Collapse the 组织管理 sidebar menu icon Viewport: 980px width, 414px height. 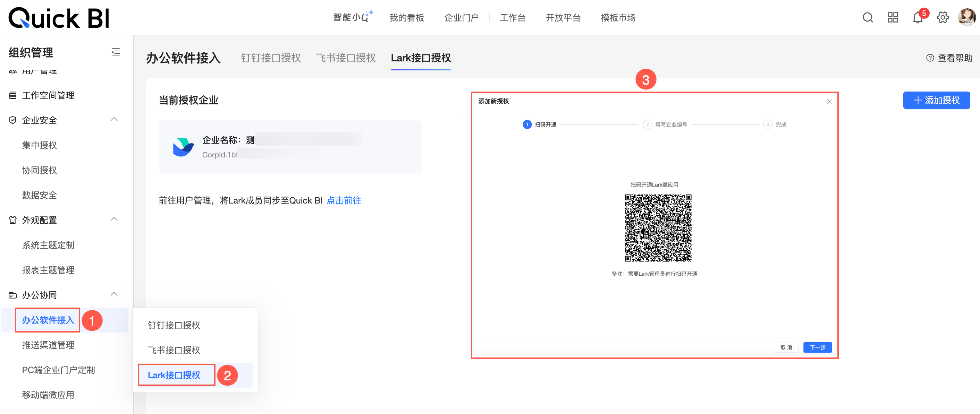pyautogui.click(x=116, y=52)
